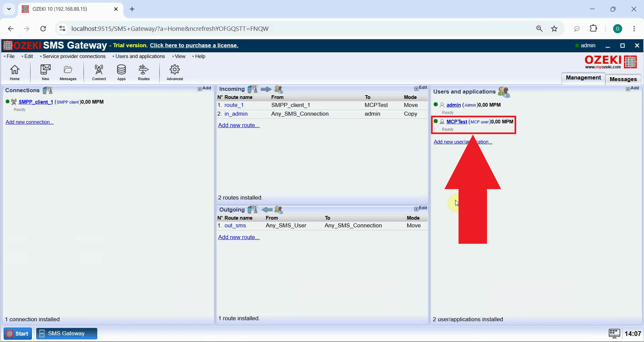Click the SMPP_client_1 antenna icon
Viewport: 644px width, 342px height.
pos(14,102)
